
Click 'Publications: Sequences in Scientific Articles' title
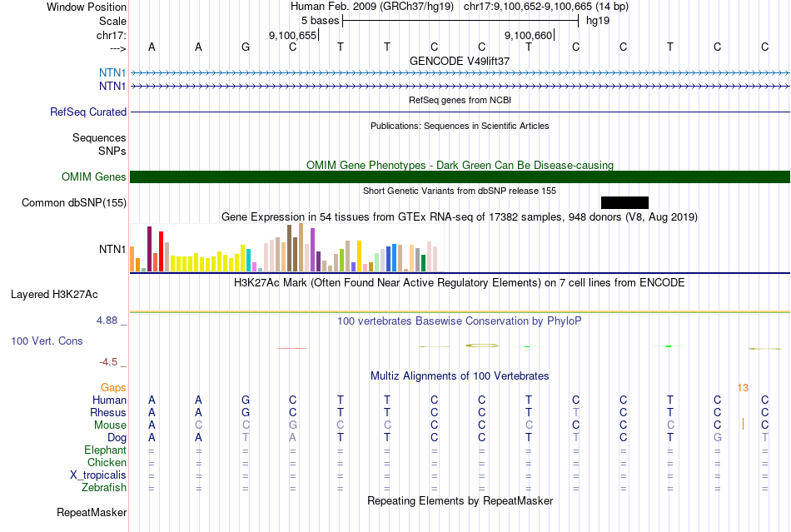(x=460, y=126)
